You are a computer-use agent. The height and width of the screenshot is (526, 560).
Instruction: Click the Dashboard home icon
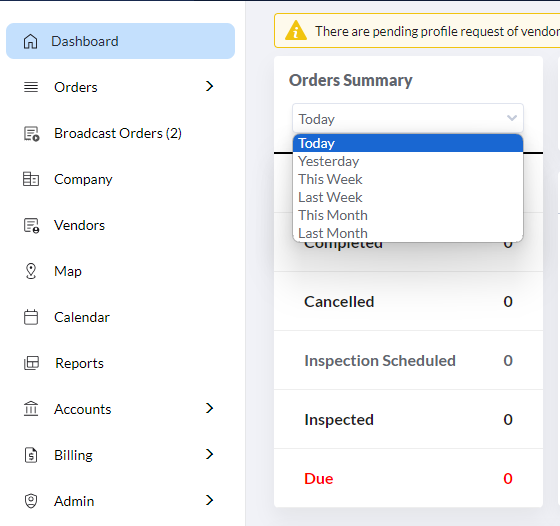coord(30,41)
